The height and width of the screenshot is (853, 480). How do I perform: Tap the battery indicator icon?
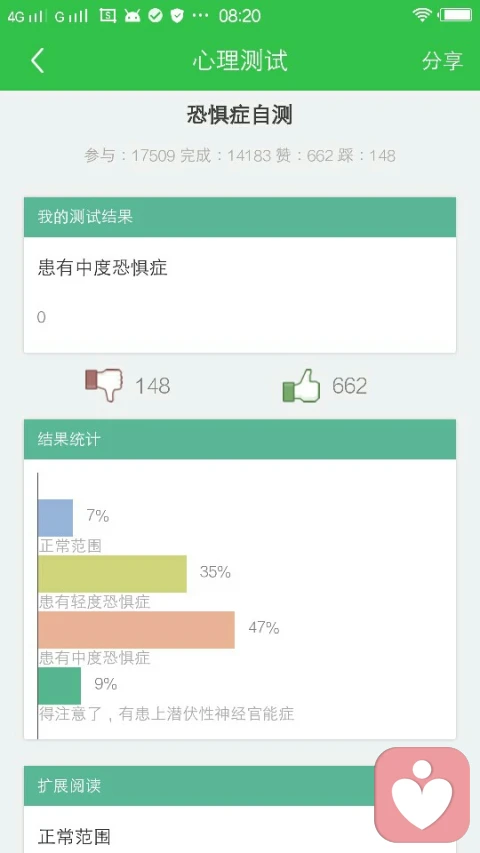456,15
